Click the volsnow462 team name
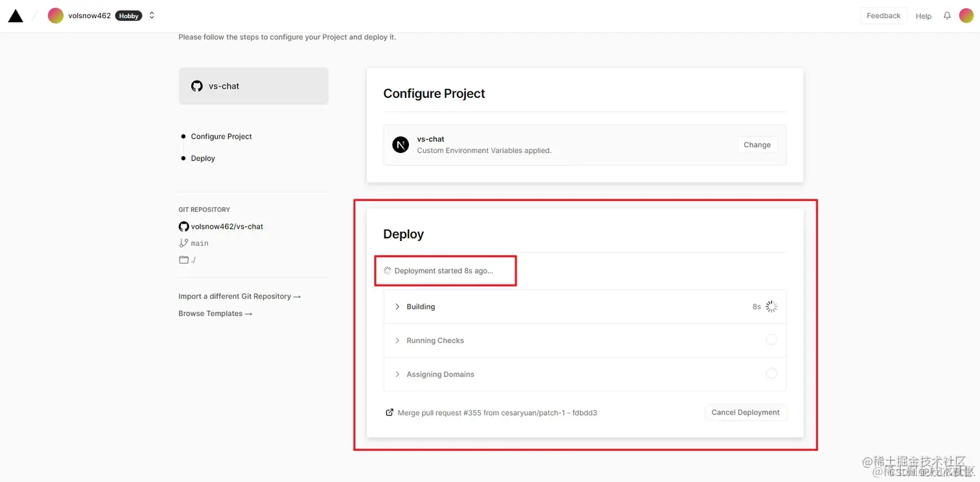Image resolution: width=980 pixels, height=482 pixels. (89, 16)
